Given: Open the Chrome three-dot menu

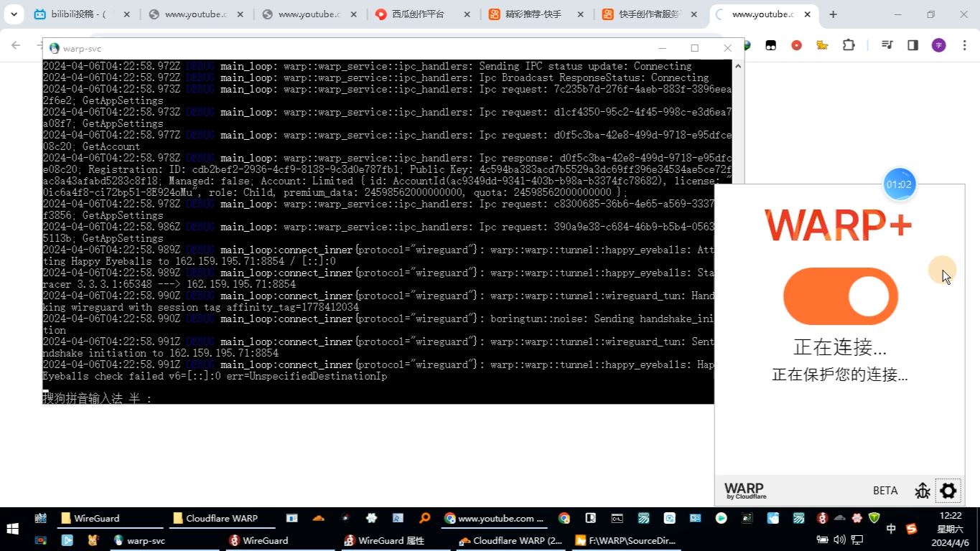Looking at the screenshot, I should (964, 45).
